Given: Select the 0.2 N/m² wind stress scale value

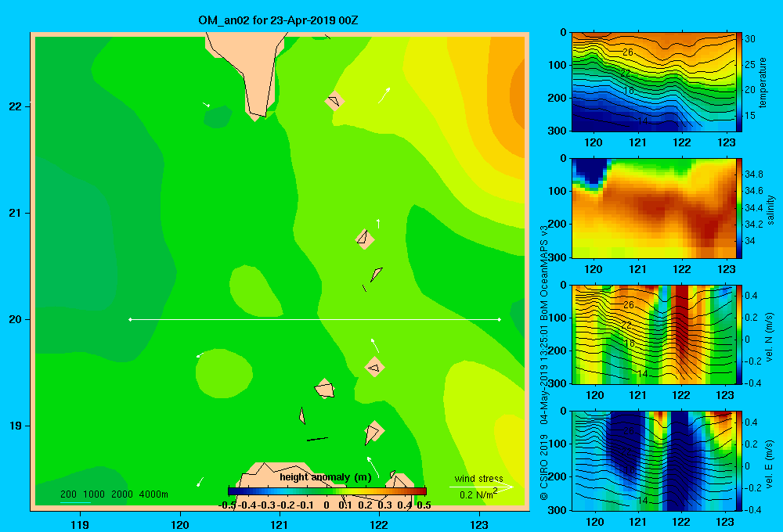Looking at the screenshot, I should click(x=478, y=494).
